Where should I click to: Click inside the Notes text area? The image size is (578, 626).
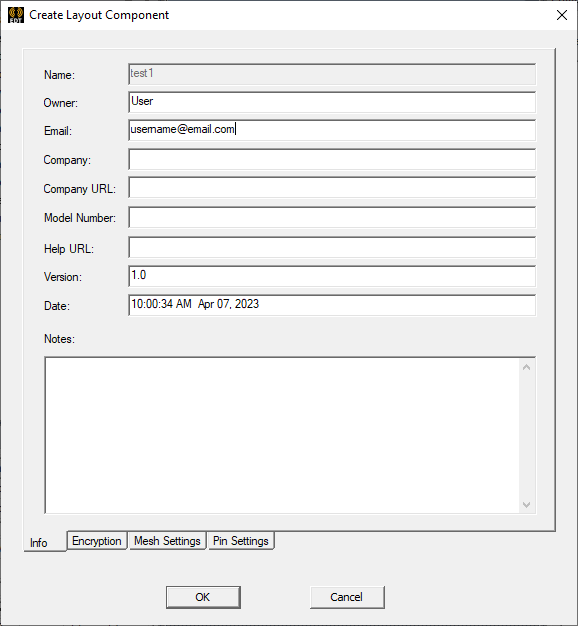tap(282, 435)
